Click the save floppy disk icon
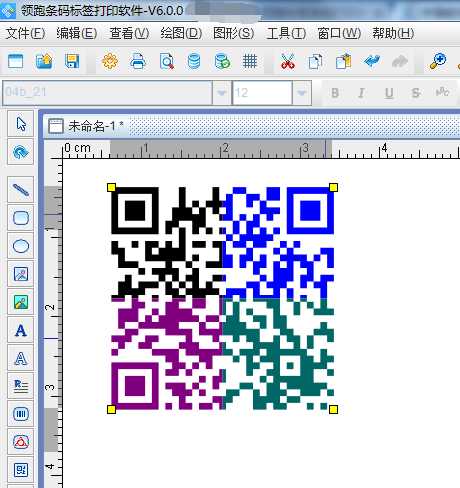The height and width of the screenshot is (488, 460). click(72, 61)
